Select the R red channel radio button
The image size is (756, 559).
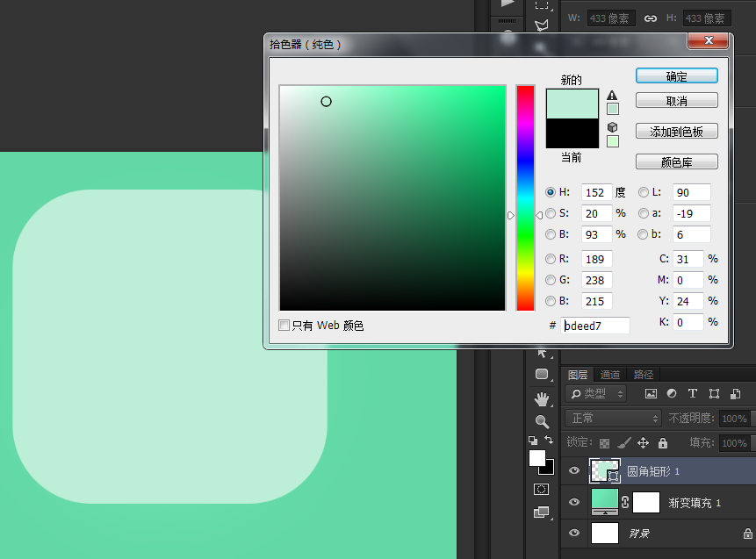(551, 259)
